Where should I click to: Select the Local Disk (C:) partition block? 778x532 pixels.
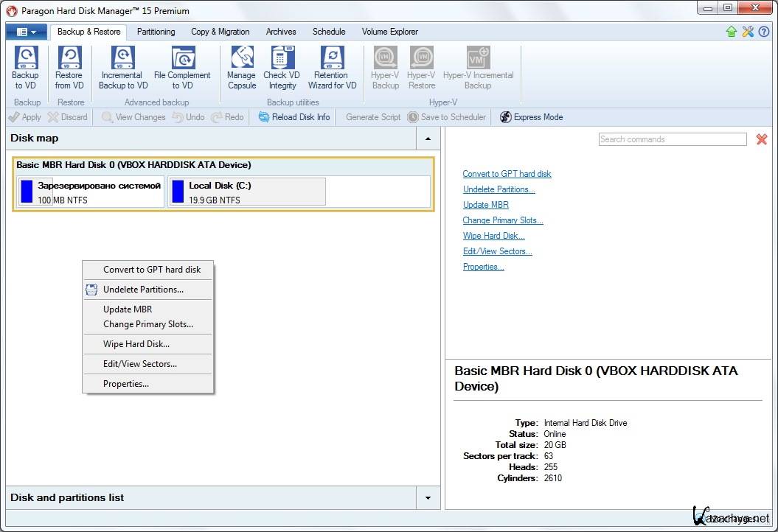tap(247, 192)
